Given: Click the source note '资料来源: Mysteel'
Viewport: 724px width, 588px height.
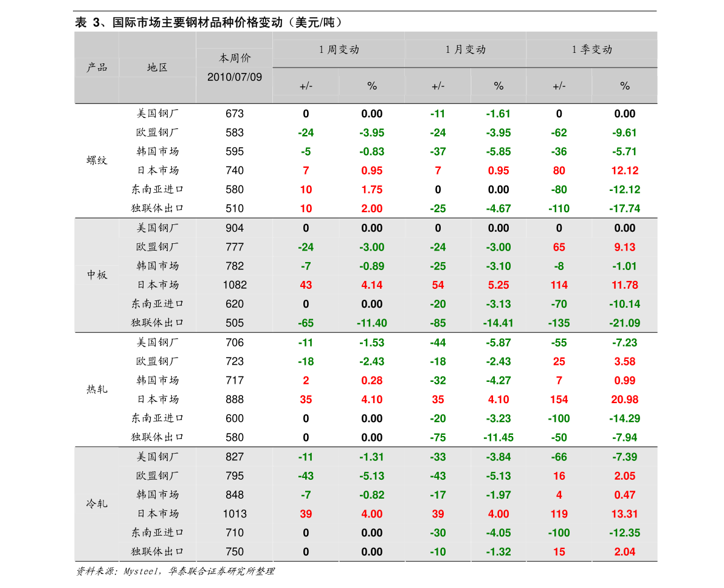Looking at the screenshot, I should click(x=117, y=572).
